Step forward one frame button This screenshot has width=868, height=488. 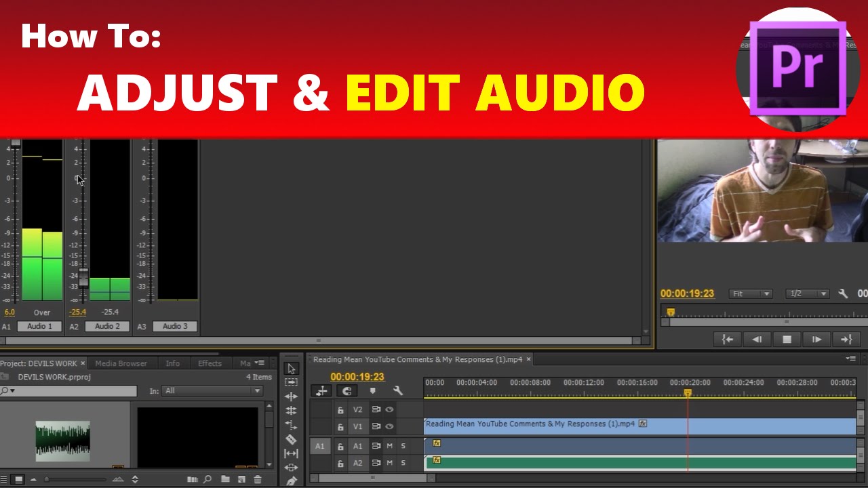click(816, 340)
